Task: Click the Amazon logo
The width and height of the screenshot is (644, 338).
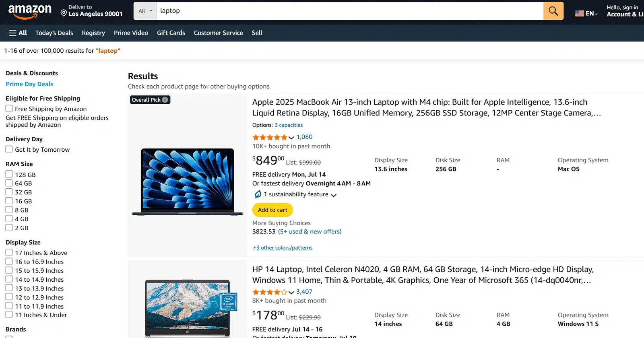Action: coord(30,11)
